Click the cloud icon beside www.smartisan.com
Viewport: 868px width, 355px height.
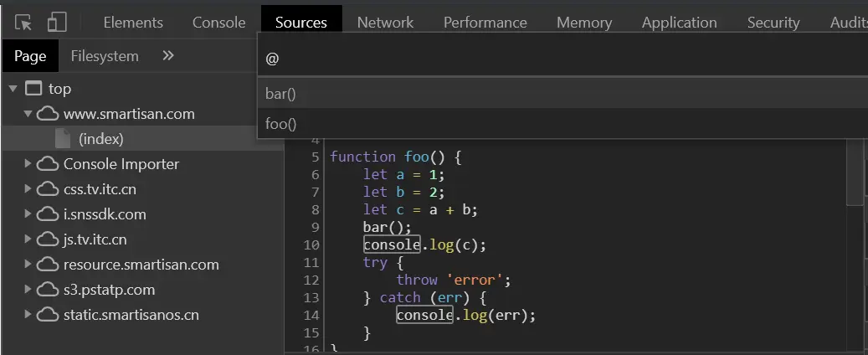(x=48, y=114)
